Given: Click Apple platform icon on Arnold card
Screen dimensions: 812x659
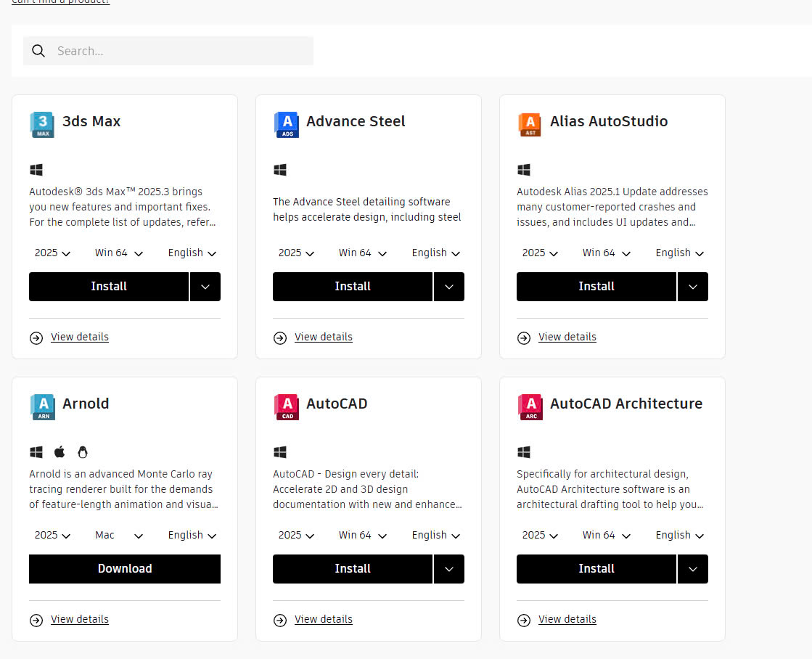Looking at the screenshot, I should [x=60, y=451].
